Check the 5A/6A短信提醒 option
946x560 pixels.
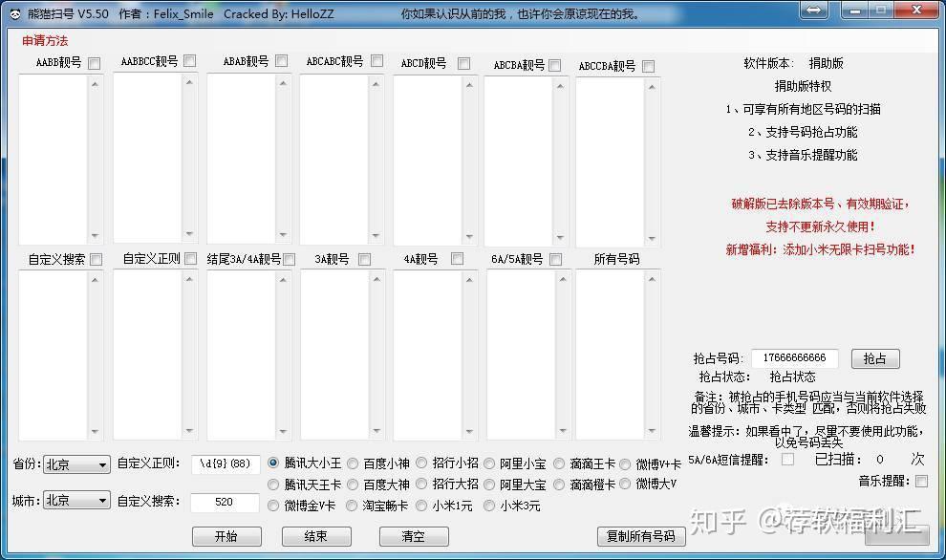pos(788,459)
